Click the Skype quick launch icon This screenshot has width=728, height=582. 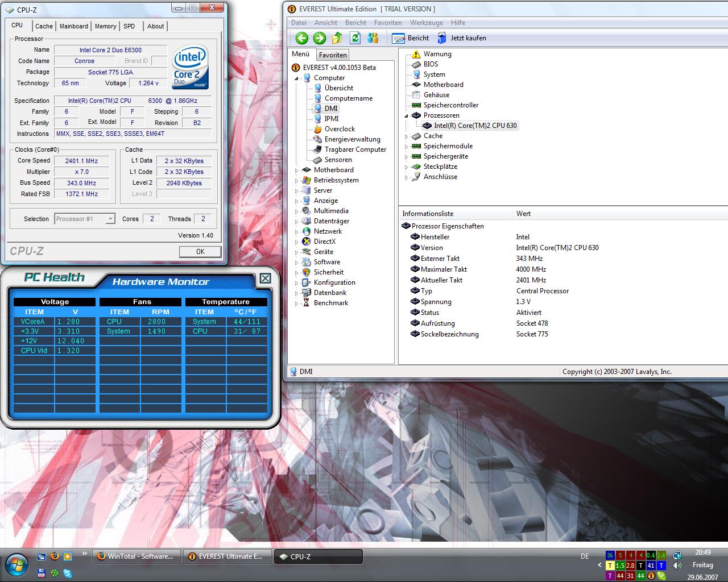68,573
